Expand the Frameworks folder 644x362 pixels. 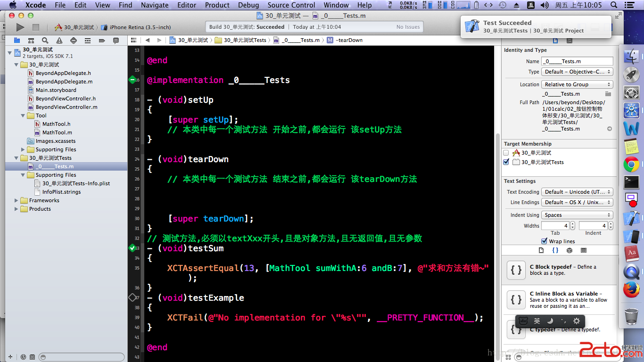coord(17,200)
